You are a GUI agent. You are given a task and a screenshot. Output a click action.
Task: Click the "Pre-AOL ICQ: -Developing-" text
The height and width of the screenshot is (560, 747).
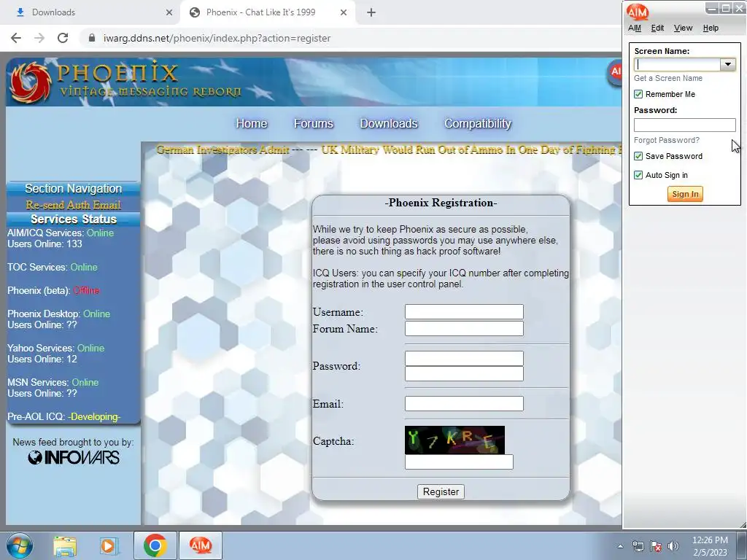[x=64, y=416]
